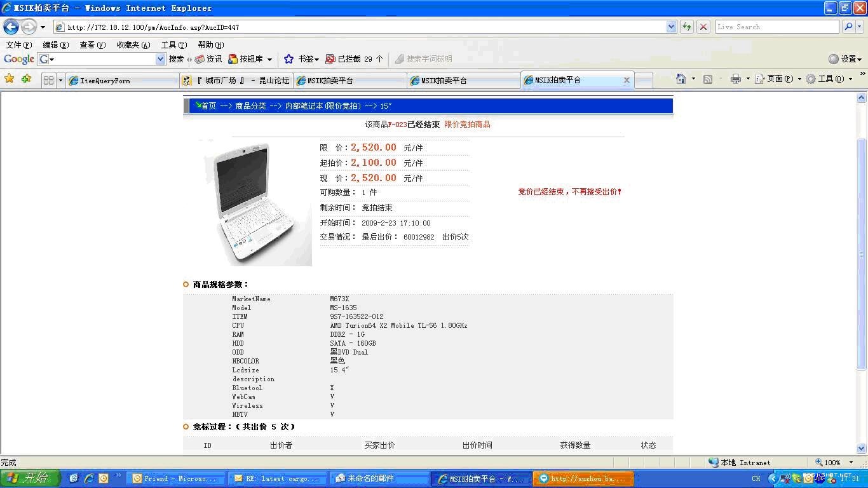868x488 pixels.
Task: Toggle the popup blocker 已拦截 button
Action: pos(355,59)
